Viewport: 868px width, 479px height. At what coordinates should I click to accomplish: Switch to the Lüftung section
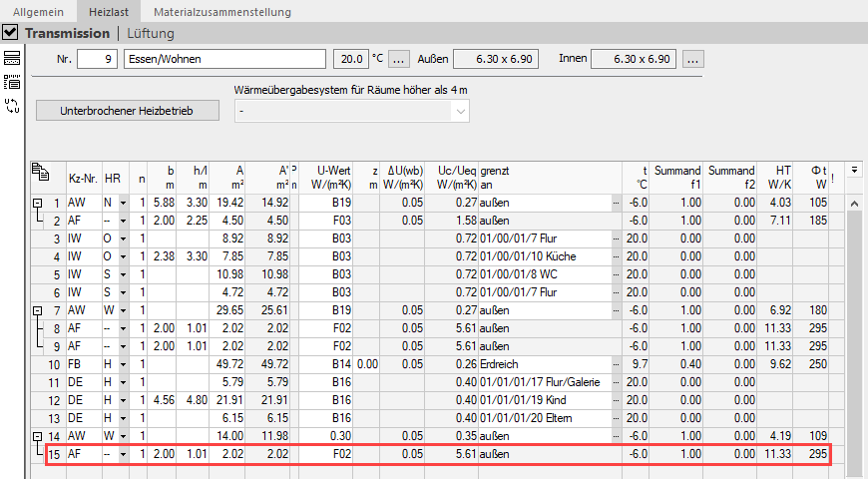click(151, 34)
